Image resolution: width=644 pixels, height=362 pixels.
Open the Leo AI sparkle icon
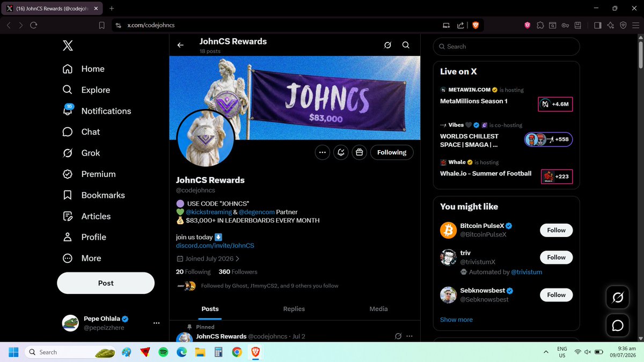[611, 25]
